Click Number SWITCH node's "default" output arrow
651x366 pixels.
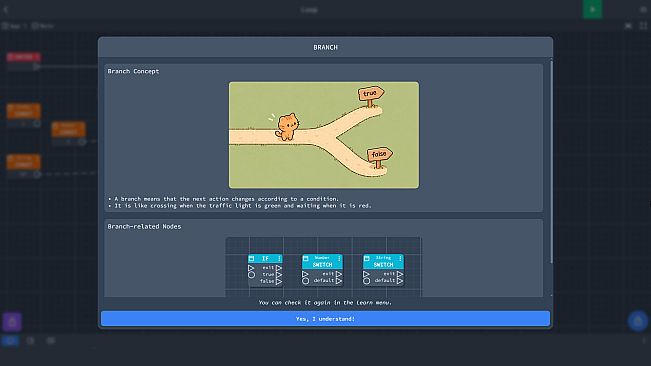339,281
